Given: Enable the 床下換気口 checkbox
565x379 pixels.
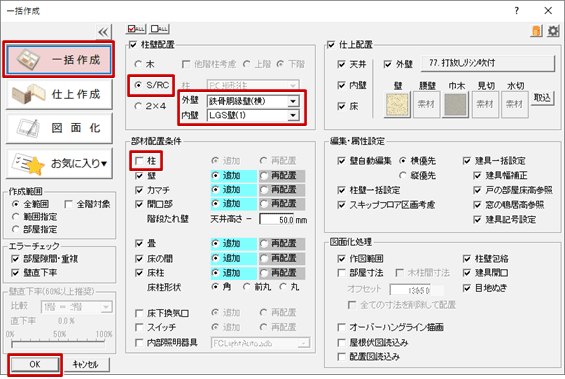Looking at the screenshot, I should 139,313.
